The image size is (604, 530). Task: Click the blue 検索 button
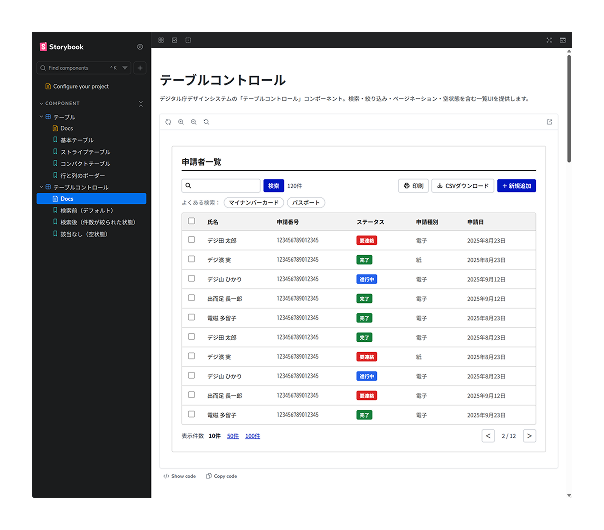pos(273,186)
